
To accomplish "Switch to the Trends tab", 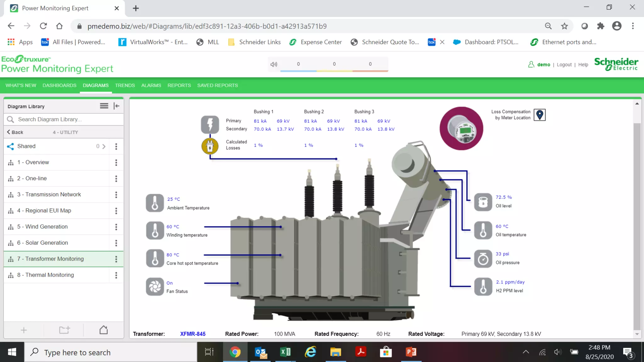I will tap(125, 85).
